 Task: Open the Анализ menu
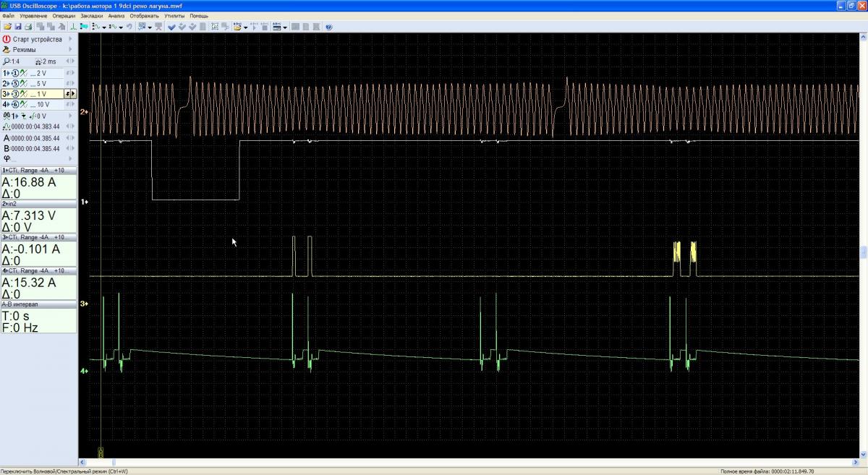(116, 15)
